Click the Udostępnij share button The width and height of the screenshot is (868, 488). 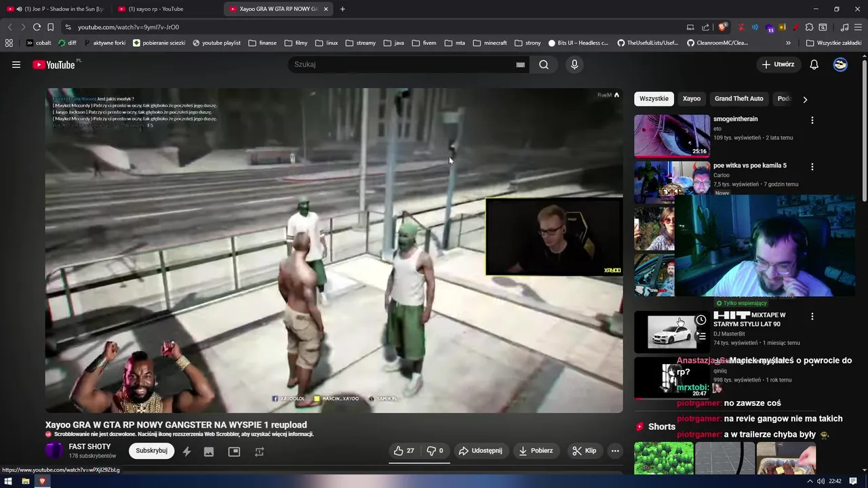[x=480, y=451]
